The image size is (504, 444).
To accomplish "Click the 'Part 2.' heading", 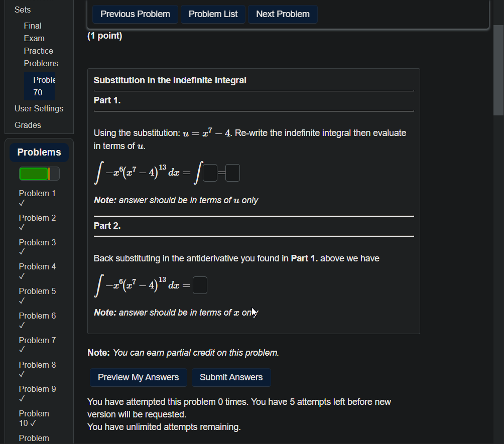I will 107,226.
